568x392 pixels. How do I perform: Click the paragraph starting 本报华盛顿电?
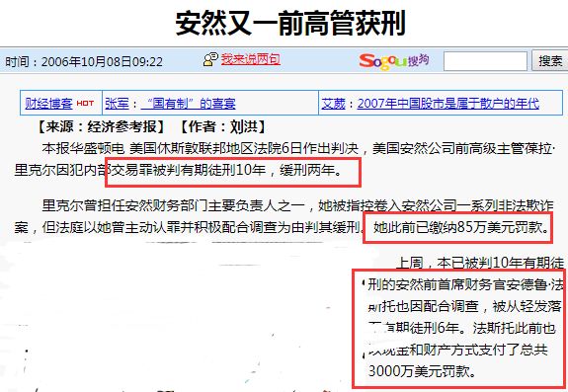point(284,159)
